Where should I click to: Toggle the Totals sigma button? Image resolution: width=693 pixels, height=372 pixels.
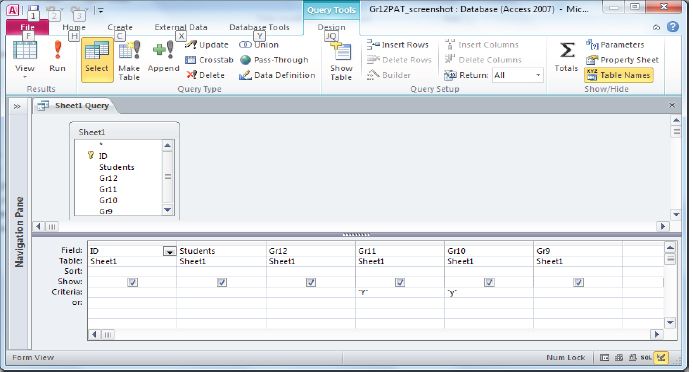(x=567, y=57)
